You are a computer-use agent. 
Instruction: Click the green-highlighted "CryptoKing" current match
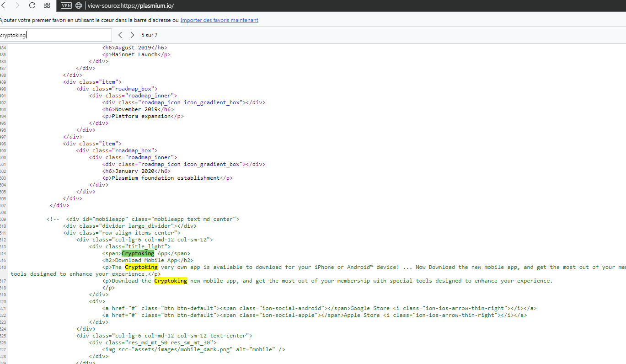click(138, 253)
